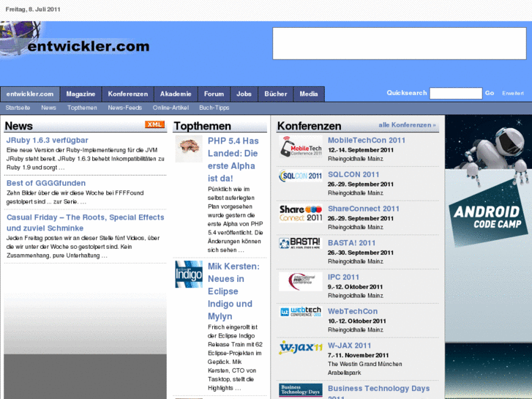Image resolution: width=532 pixels, height=399 pixels.
Task: Click the MobileTech Conference 2011 logo
Action: [301, 146]
